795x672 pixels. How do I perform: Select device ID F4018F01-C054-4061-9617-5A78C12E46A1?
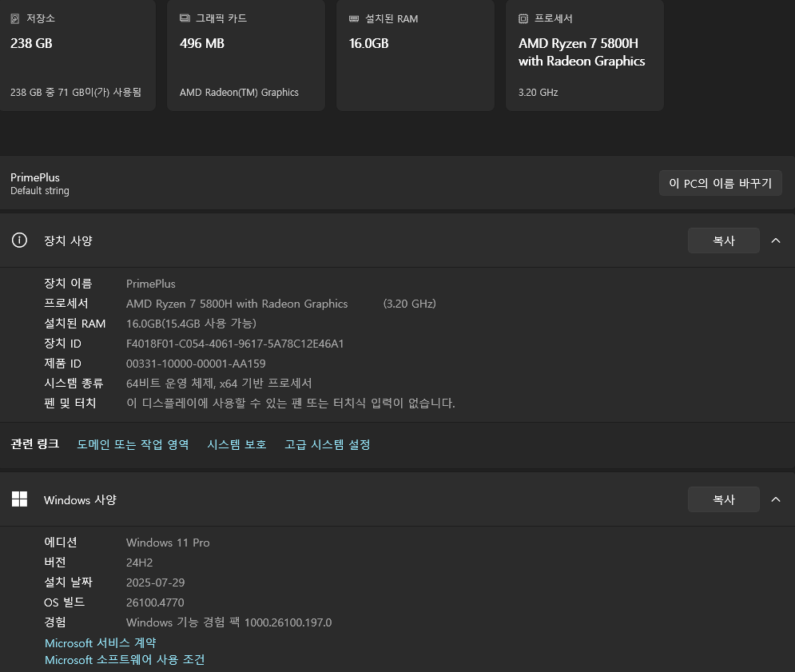point(235,344)
